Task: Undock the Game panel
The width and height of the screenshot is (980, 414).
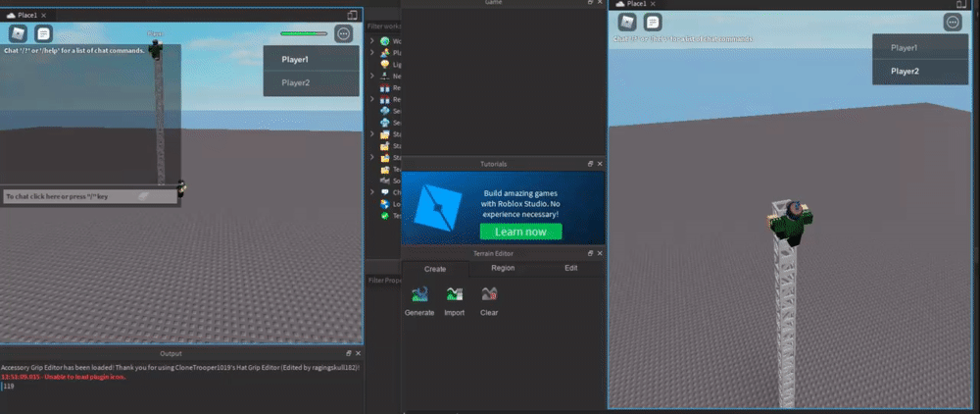Action: pos(591,3)
